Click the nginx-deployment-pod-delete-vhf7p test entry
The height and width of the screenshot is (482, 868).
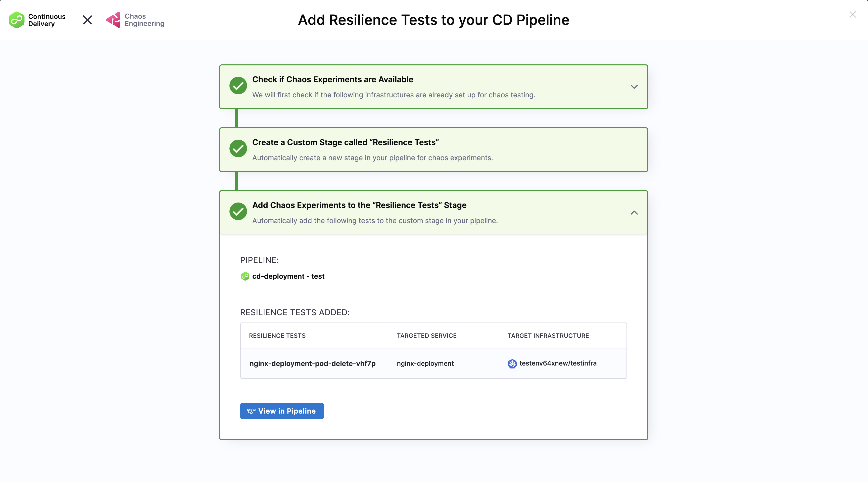click(312, 363)
